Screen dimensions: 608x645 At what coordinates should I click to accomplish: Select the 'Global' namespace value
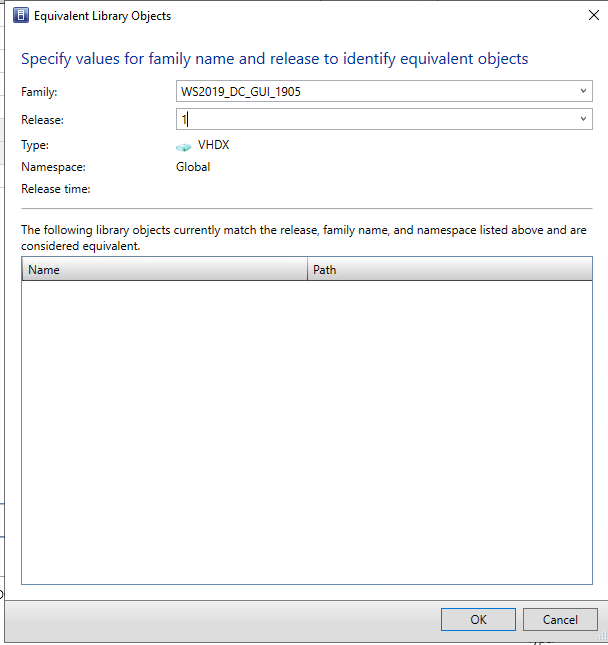point(193,167)
